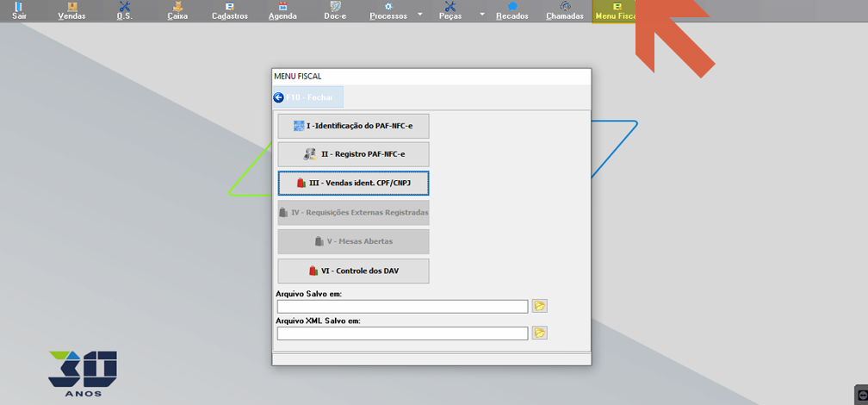Browse folder icon for Arquivo Salvo em
Viewport: 868px width, 405px height.
[540, 306]
